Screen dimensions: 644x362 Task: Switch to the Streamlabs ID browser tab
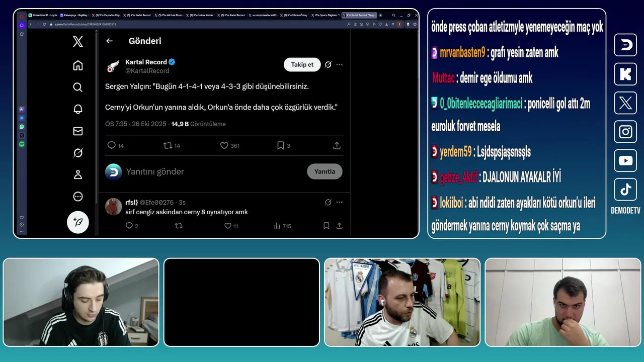[43, 15]
